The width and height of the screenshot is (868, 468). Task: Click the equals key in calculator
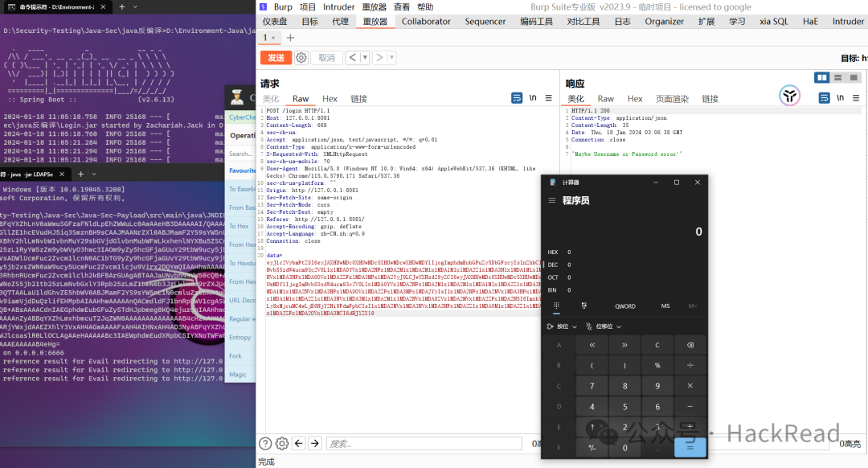690,448
